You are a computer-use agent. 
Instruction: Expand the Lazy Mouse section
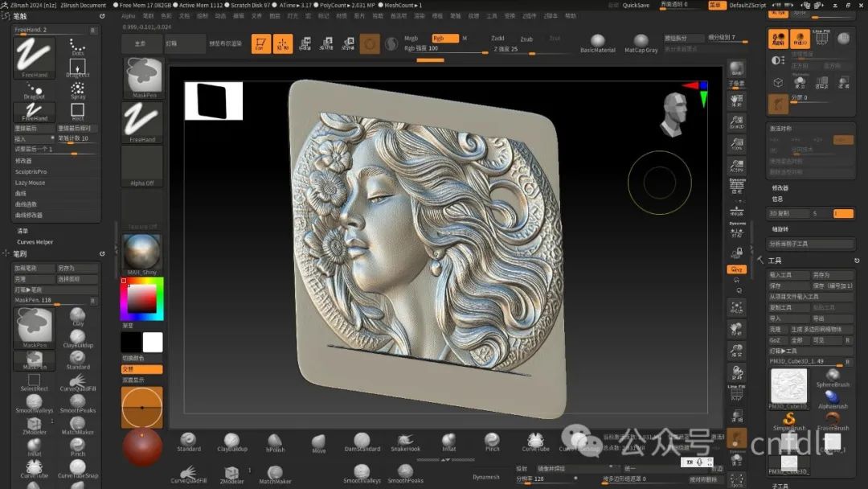point(30,183)
